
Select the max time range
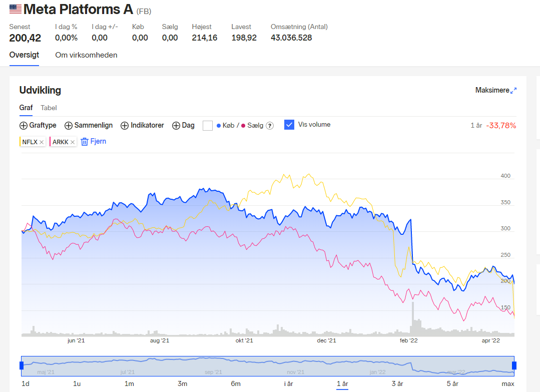507,383
